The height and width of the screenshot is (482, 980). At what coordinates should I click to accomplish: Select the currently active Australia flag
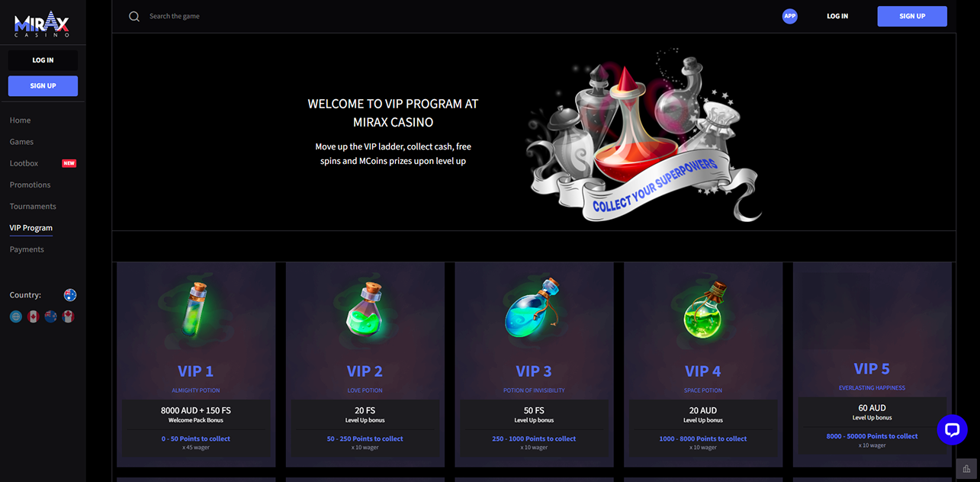click(70, 295)
